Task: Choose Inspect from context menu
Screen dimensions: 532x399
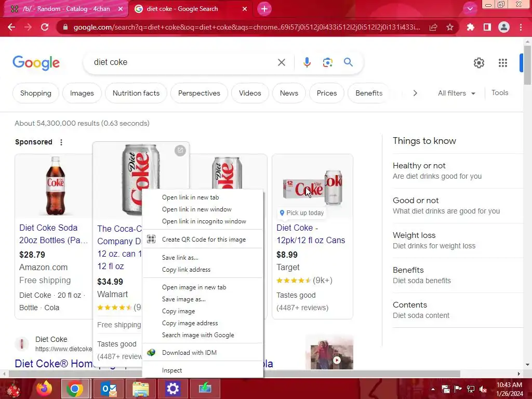Action: pyautogui.click(x=203, y=370)
